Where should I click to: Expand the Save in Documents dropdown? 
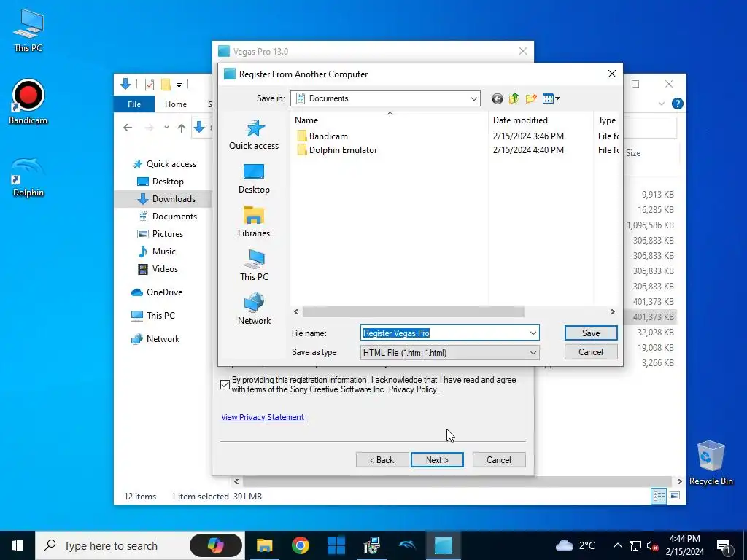(473, 98)
